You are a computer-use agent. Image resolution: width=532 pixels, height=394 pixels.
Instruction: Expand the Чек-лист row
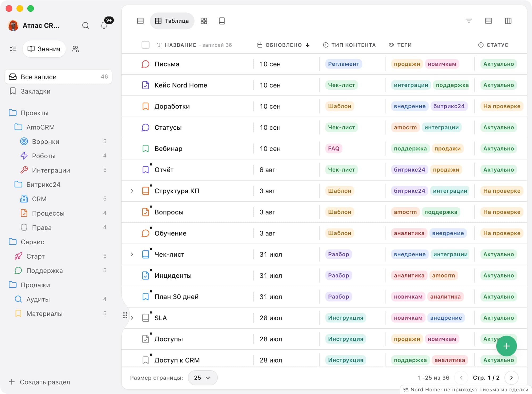132,254
